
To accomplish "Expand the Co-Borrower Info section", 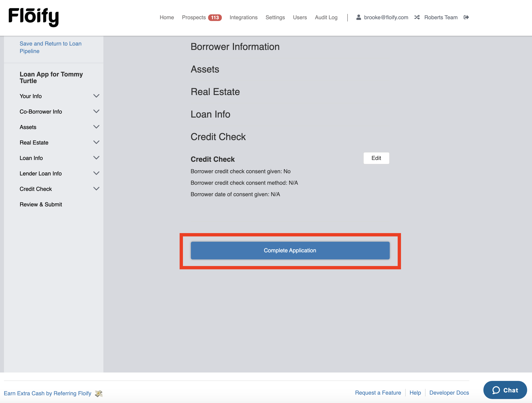I will (x=96, y=111).
